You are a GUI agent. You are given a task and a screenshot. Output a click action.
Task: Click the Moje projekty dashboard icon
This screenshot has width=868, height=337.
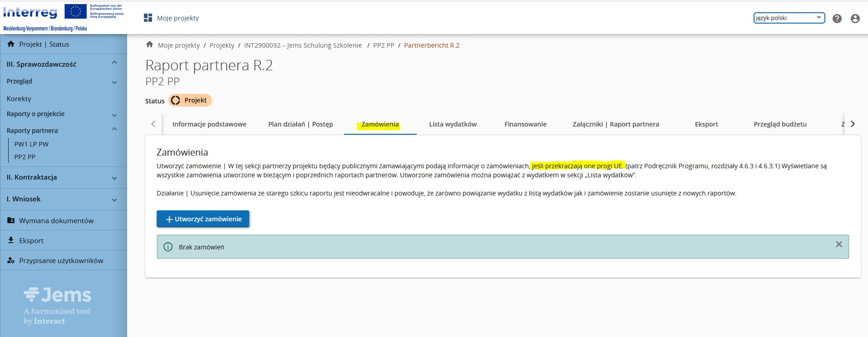point(148,18)
